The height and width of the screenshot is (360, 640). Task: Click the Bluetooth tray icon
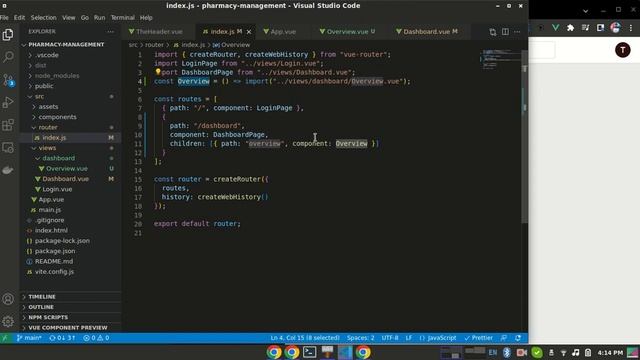click(507, 352)
